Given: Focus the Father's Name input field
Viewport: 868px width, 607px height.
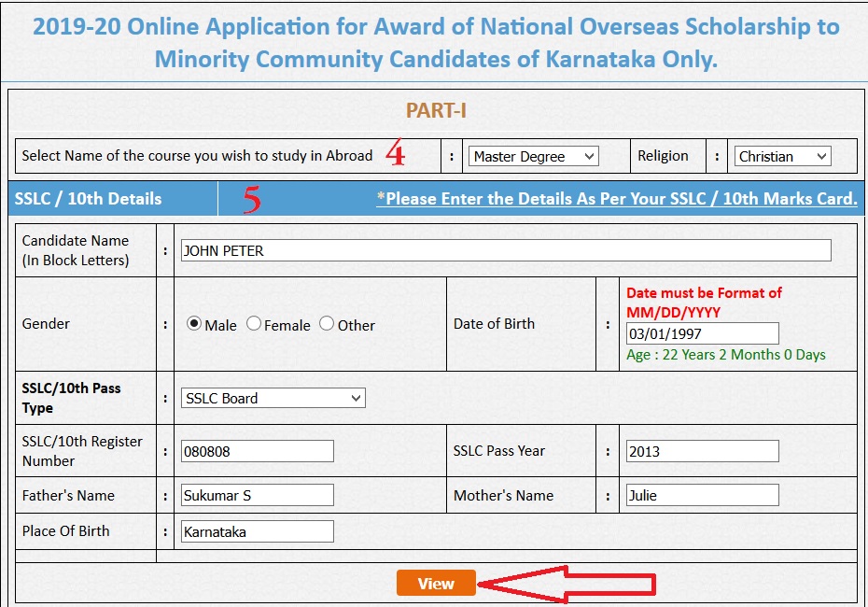Looking at the screenshot, I should click(258, 495).
